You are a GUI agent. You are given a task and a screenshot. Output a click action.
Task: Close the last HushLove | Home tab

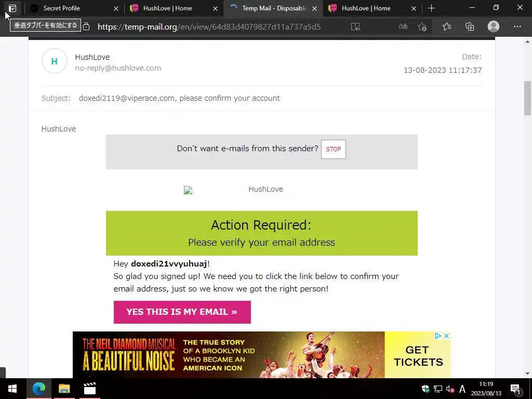(414, 8)
